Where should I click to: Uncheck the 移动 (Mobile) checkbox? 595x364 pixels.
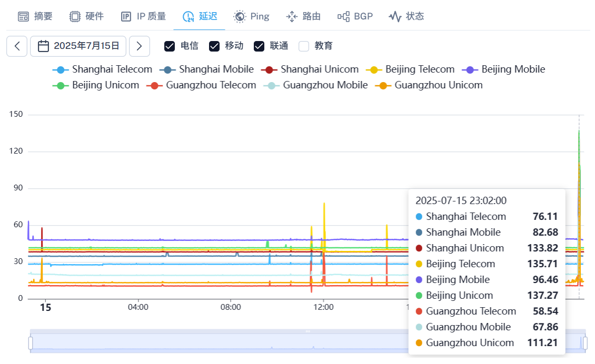(214, 46)
